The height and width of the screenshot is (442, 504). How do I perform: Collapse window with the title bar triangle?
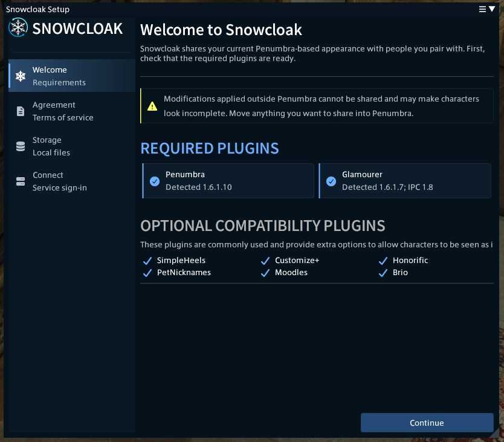[492, 9]
